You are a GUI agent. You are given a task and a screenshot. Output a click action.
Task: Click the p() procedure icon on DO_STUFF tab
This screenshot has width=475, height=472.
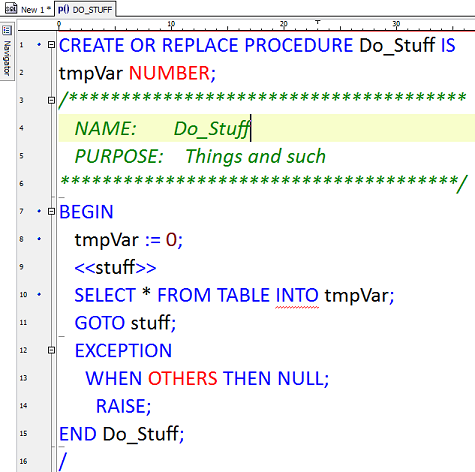point(63,9)
